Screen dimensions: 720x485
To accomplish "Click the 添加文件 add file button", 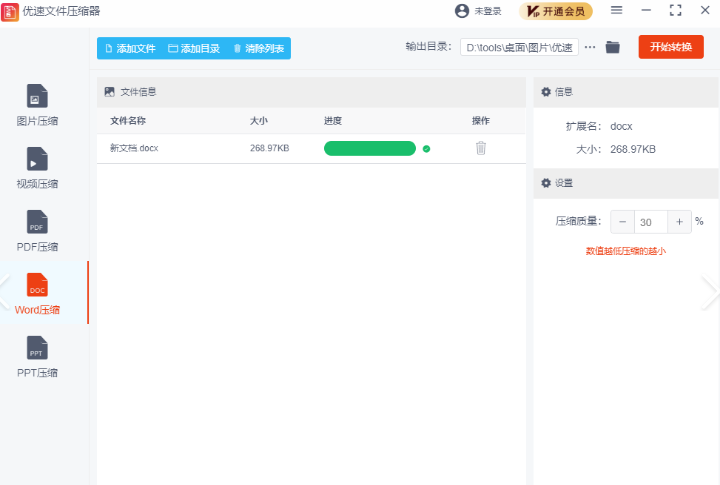I will (x=130, y=48).
